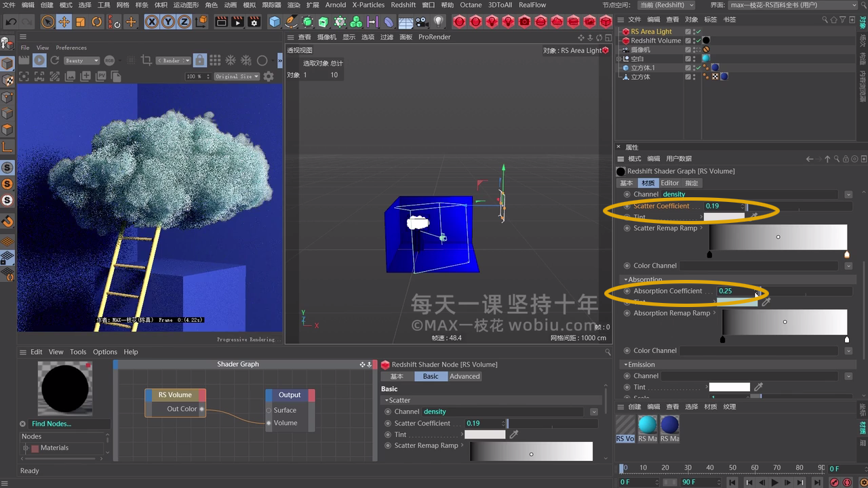This screenshot has height=488, width=868.
Task: Click the Absorption Tint eyedropper
Action: (766, 302)
